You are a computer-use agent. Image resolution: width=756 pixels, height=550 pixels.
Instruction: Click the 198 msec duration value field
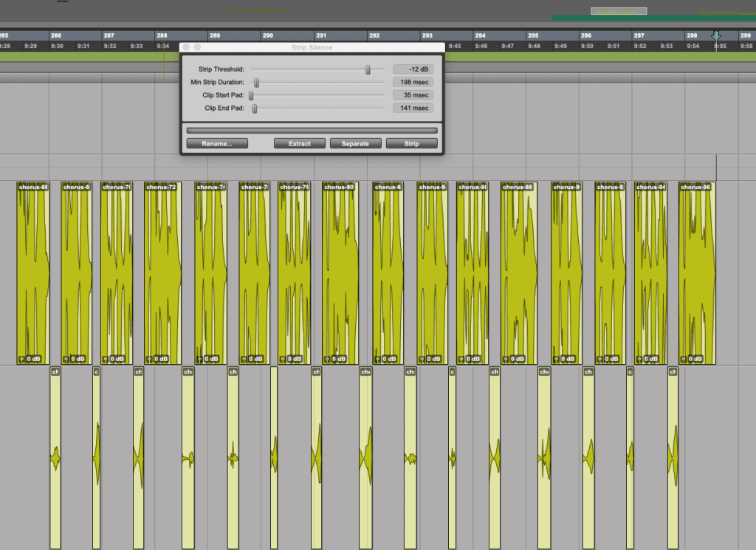pyautogui.click(x=413, y=82)
